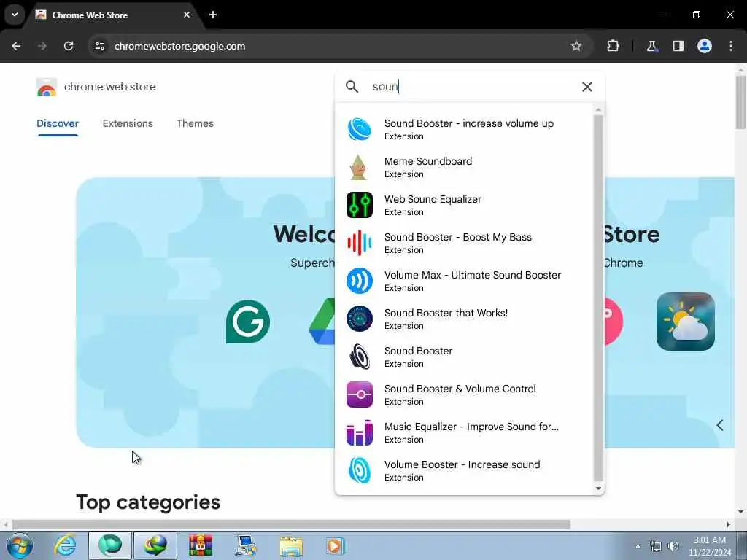
Task: Open "Volume Max - Ultimate Sound Booster" suggestion
Action: (465, 281)
